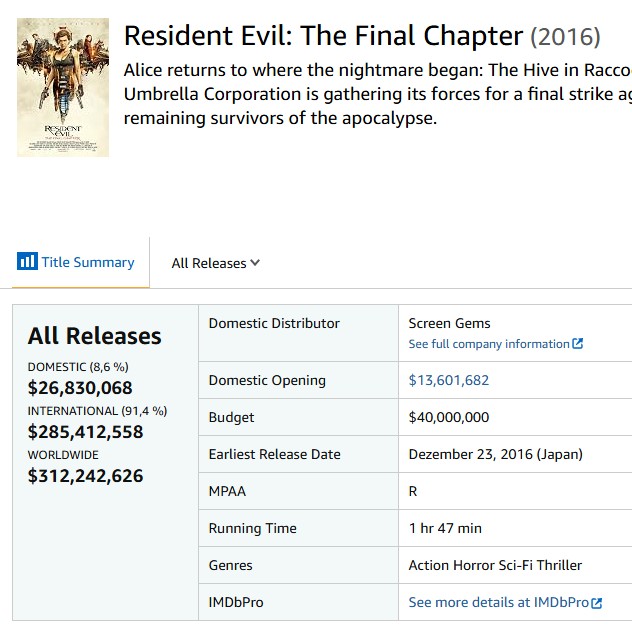Click the worldwide total $312,242,626
The width and height of the screenshot is (632, 625).
coord(85,475)
